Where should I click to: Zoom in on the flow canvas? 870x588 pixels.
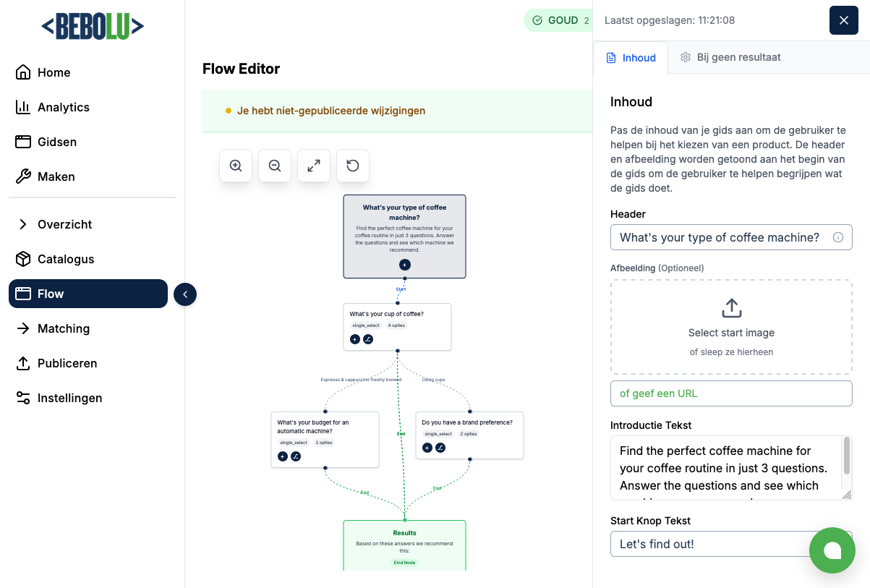[236, 166]
